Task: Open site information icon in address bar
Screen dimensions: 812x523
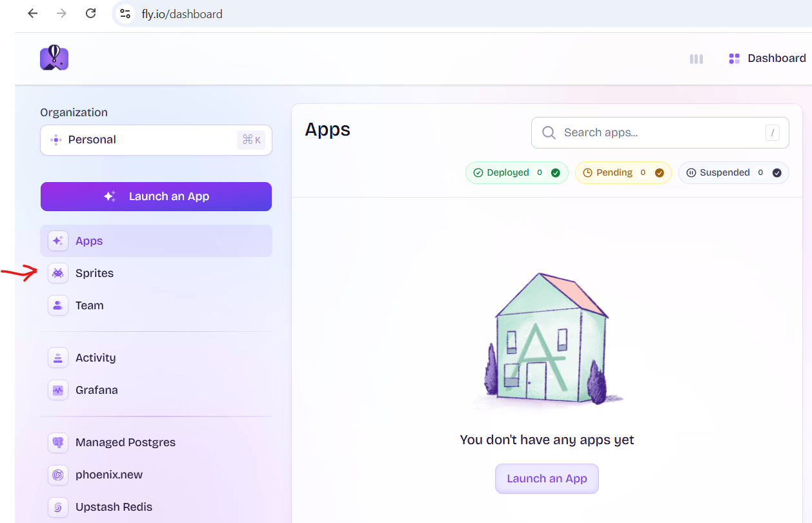Action: [125, 14]
